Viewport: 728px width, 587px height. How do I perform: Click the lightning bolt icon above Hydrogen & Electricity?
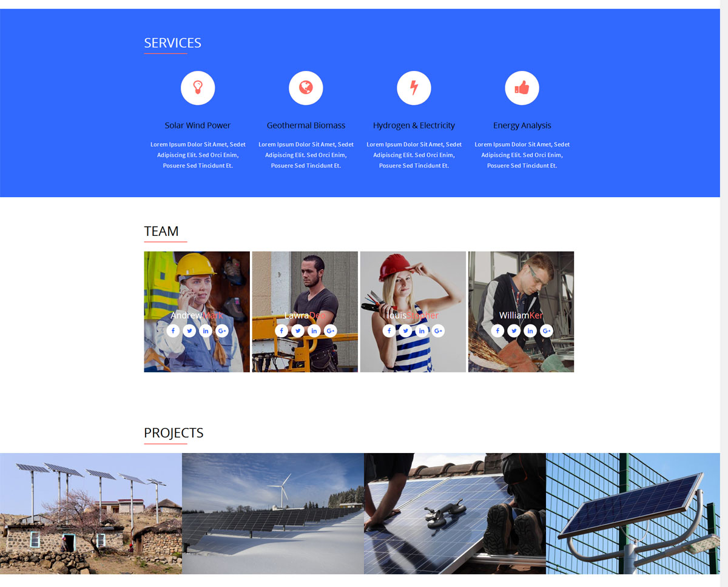[x=414, y=88]
